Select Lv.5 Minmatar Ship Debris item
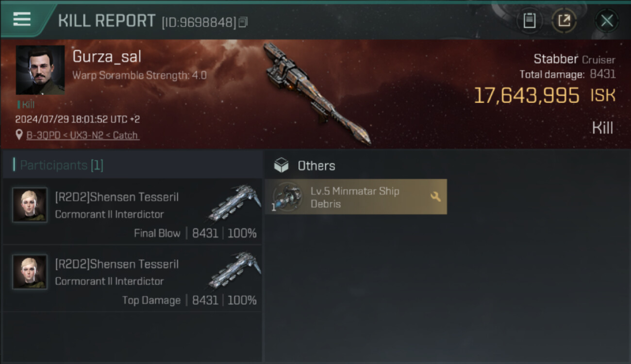 coord(356,197)
